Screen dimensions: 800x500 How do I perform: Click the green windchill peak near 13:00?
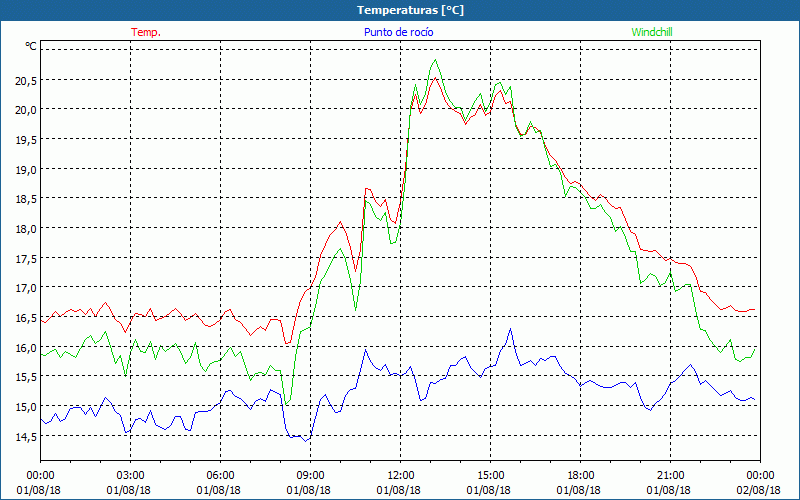point(435,60)
